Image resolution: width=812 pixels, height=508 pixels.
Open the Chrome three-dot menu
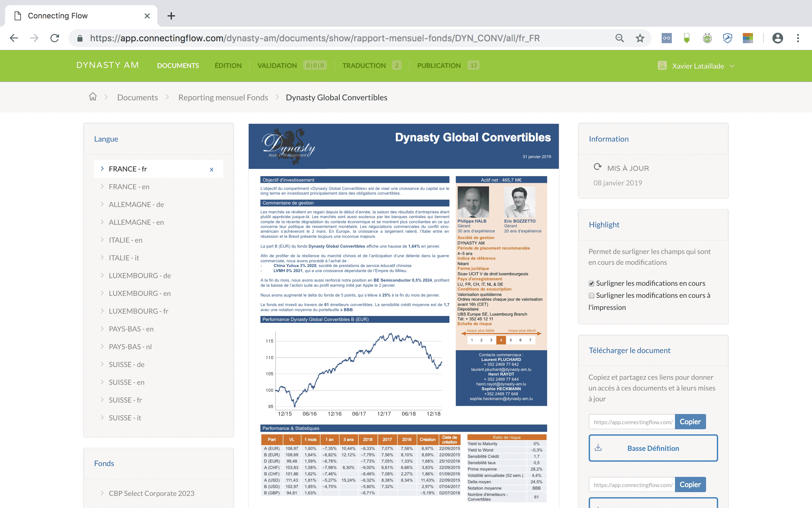(x=798, y=38)
